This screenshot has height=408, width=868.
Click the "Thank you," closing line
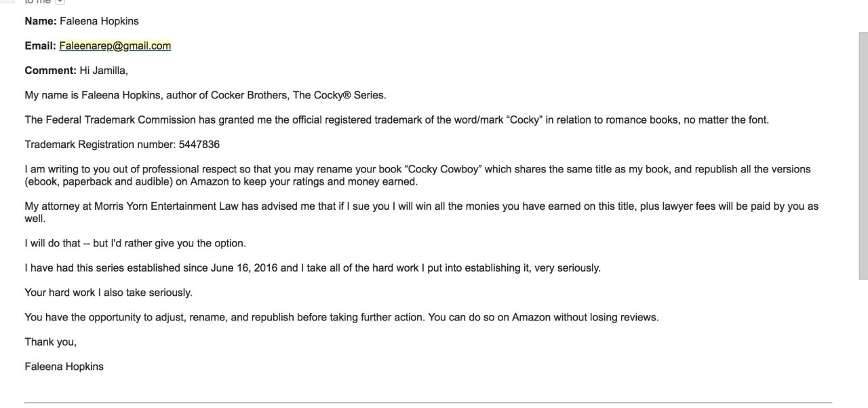point(51,342)
